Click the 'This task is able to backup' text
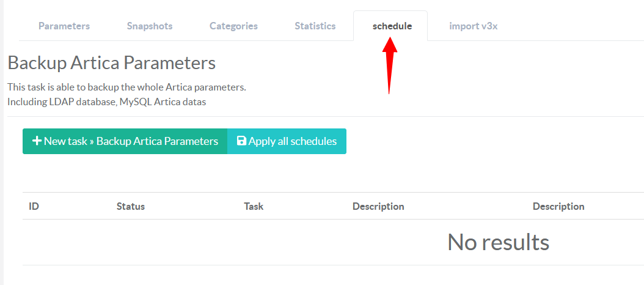644x285 pixels. point(126,87)
